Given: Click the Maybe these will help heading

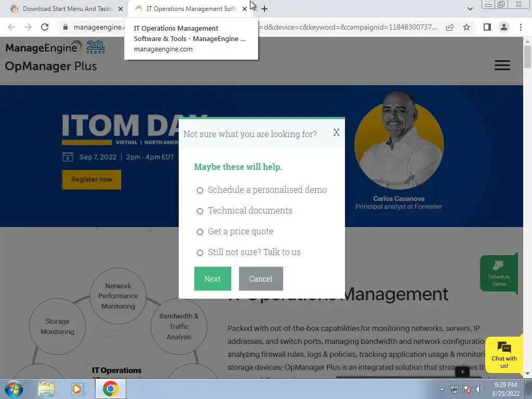Looking at the screenshot, I should click(238, 167).
